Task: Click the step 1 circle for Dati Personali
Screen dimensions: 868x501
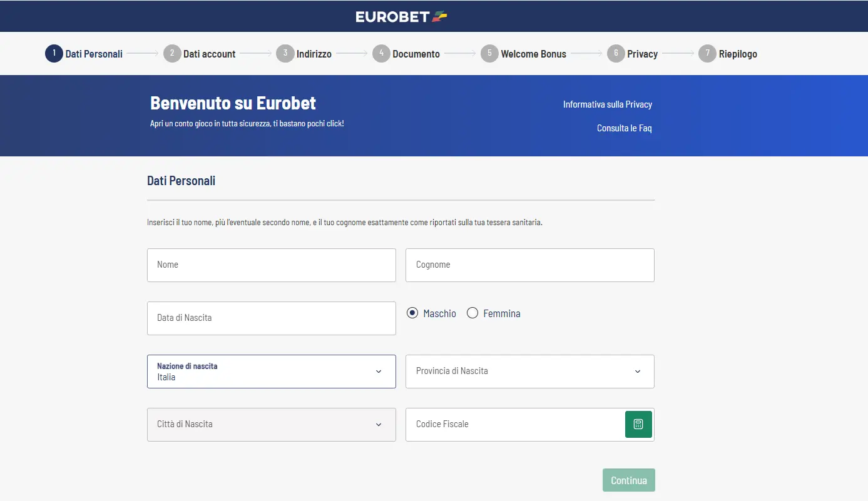Action: [x=54, y=53]
